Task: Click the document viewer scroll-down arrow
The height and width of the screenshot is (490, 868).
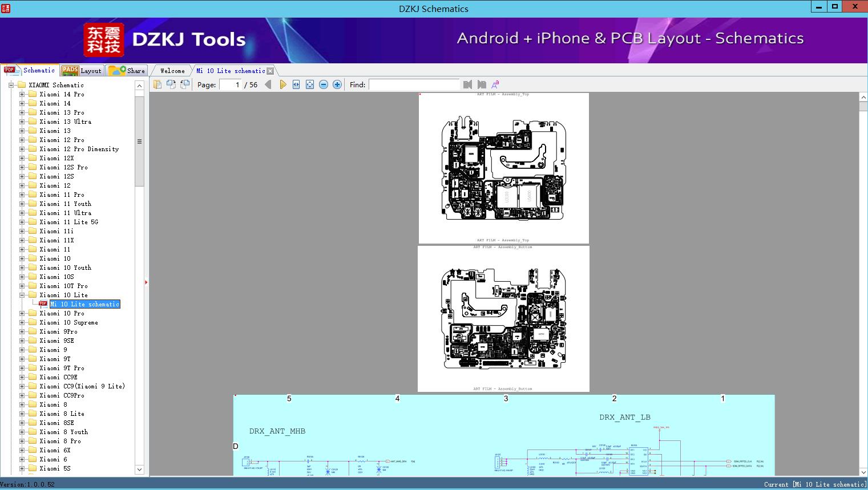Action: click(863, 472)
